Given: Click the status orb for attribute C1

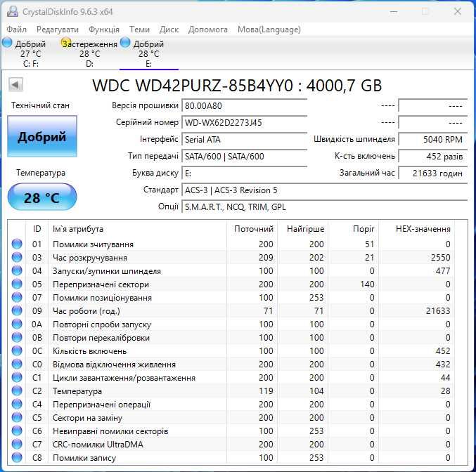Looking at the screenshot, I should tap(17, 377).
